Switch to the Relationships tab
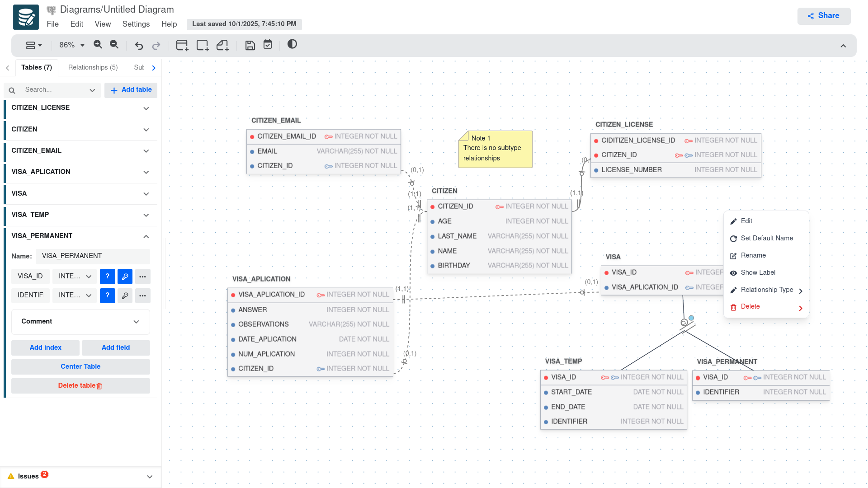Viewport: 868px width, 488px height. coord(93,67)
